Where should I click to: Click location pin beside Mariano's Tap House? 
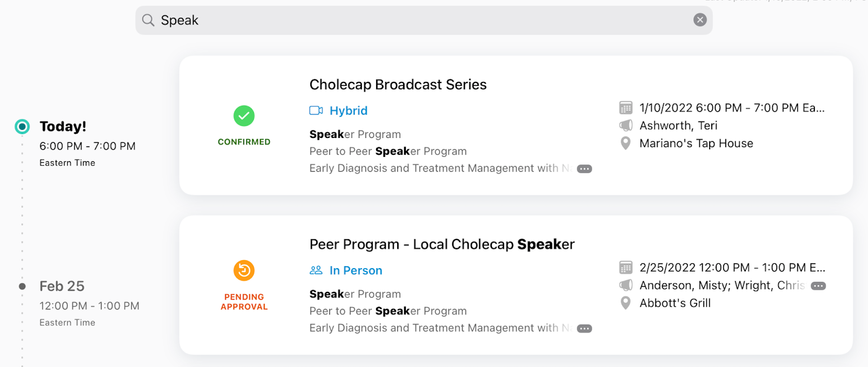[x=626, y=143]
